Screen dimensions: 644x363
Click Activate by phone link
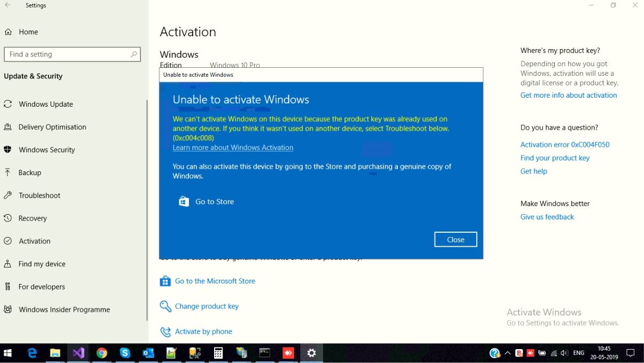[203, 332]
